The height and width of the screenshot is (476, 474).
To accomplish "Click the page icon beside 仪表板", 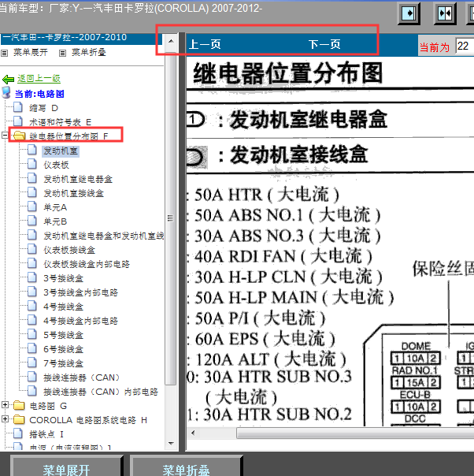I will coord(32,164).
